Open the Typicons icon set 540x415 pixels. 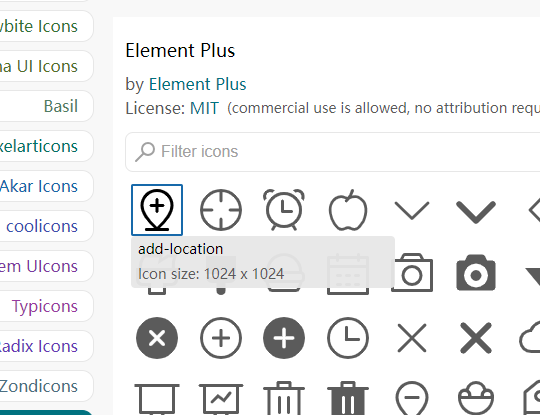[45, 306]
